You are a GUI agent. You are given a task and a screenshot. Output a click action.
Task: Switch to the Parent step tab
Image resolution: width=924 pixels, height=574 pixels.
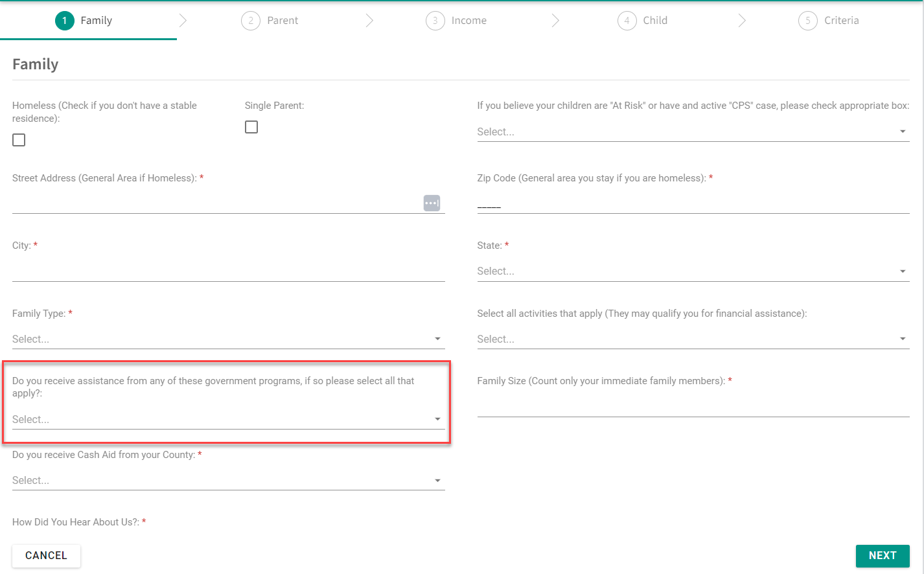pos(270,21)
